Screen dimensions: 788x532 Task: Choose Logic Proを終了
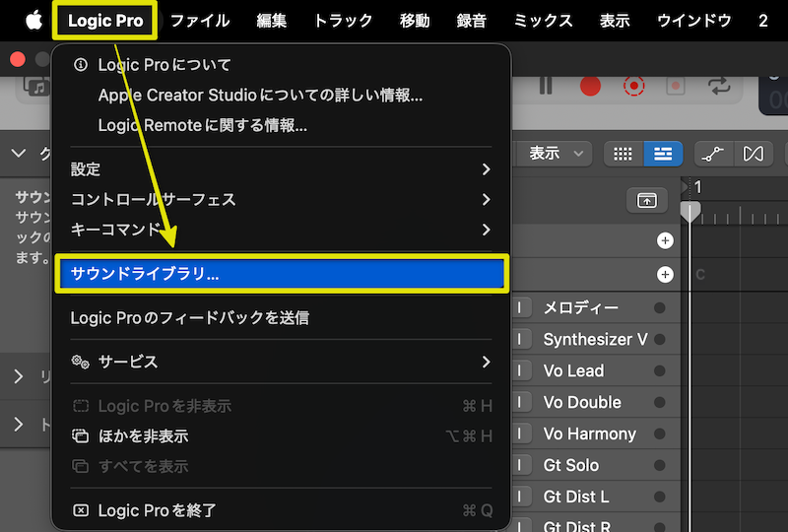pos(282,510)
